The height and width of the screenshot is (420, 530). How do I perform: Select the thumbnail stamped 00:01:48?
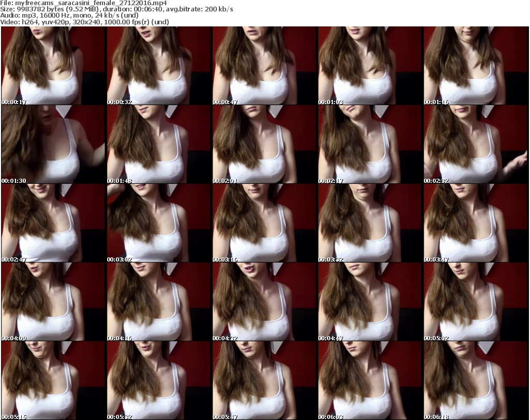point(159,144)
